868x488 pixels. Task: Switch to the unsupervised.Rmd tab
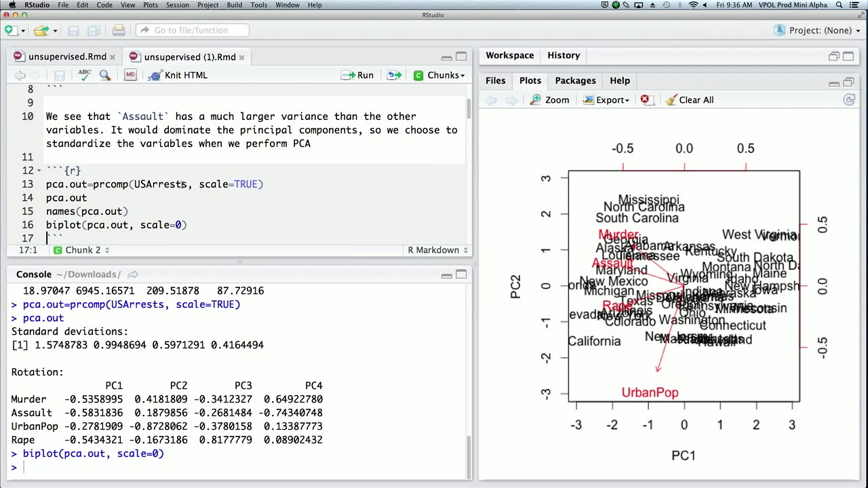(67, 57)
